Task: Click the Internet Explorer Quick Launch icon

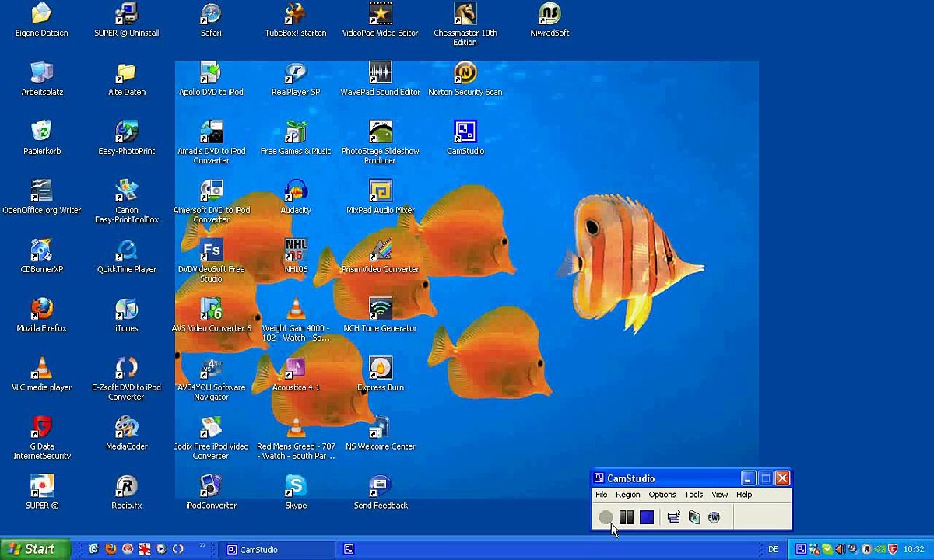Action: (x=93, y=549)
